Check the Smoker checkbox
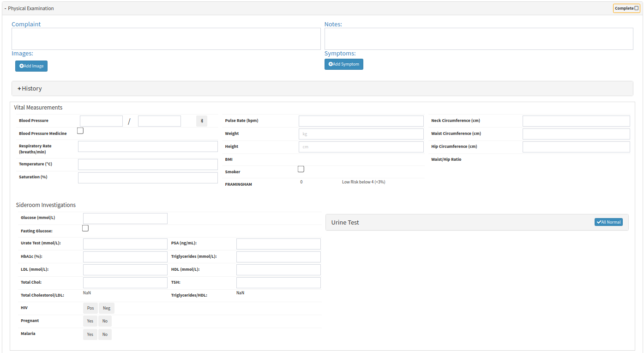The width and height of the screenshot is (644, 353). (x=301, y=169)
